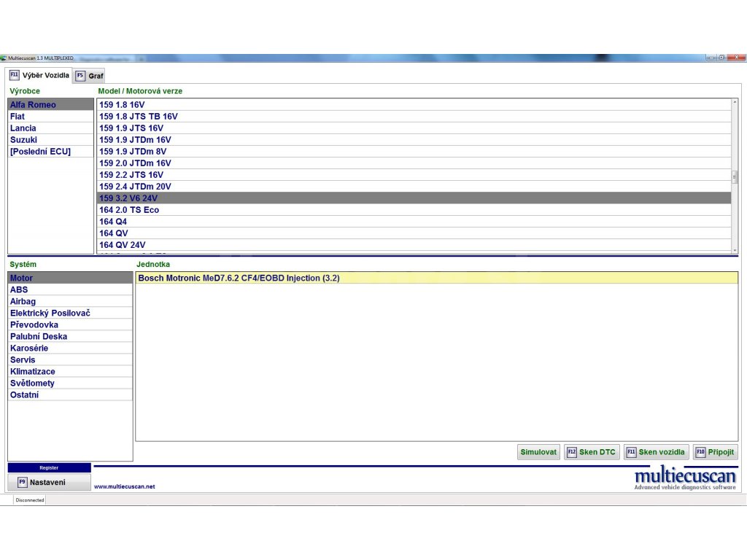Viewport: 747px width, 560px height.
Task: Select Klimatizace system
Action: coord(32,371)
